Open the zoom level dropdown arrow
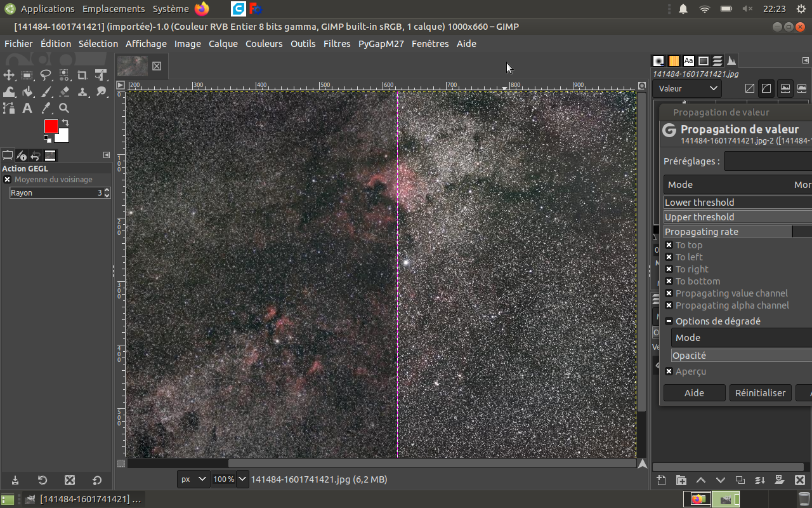The image size is (812, 508). [242, 479]
